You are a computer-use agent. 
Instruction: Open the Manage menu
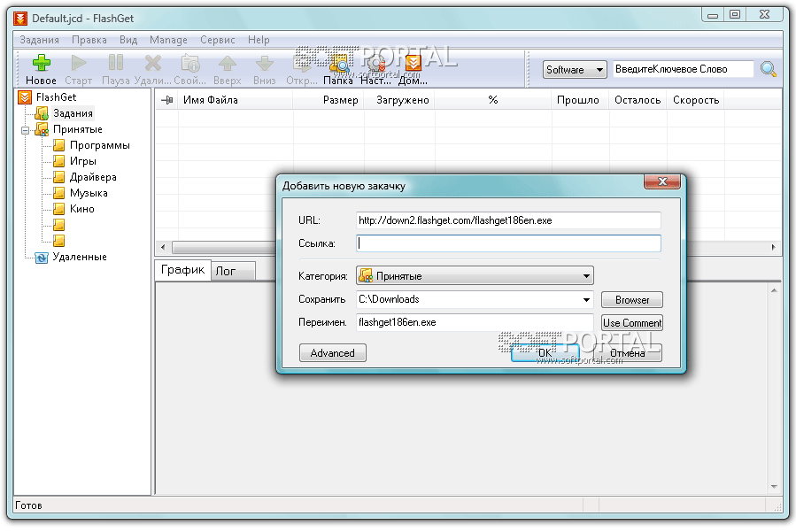pyautogui.click(x=168, y=40)
